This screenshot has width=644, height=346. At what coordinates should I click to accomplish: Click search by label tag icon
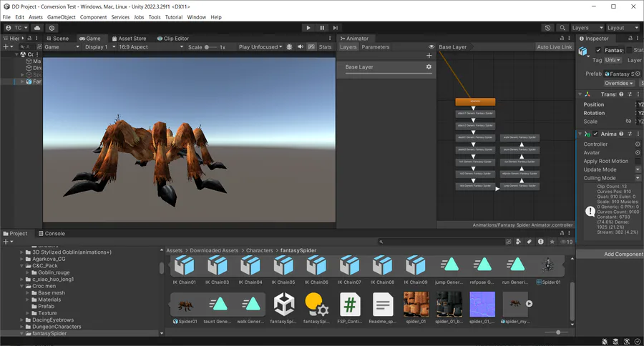click(529, 242)
